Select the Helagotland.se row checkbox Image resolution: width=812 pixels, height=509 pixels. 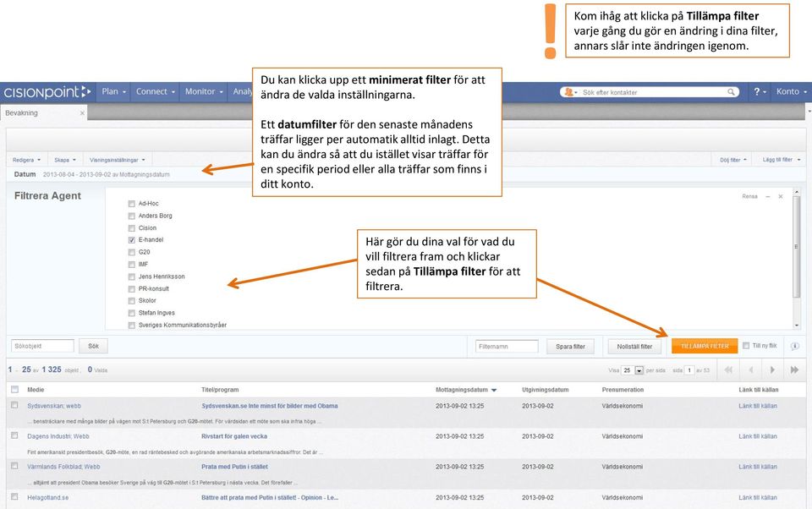[14, 496]
